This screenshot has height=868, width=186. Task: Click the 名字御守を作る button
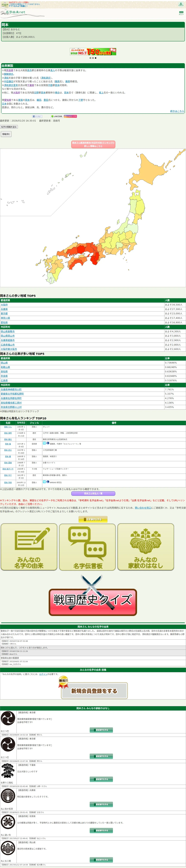pos(93,519)
